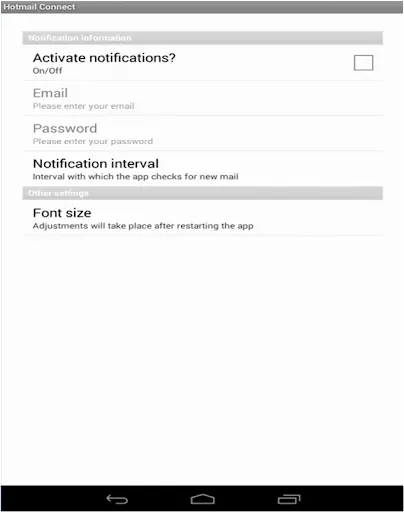The height and width of the screenshot is (512, 404).
Task: Tap 'Please enter your password' hint
Action: pos(93,141)
